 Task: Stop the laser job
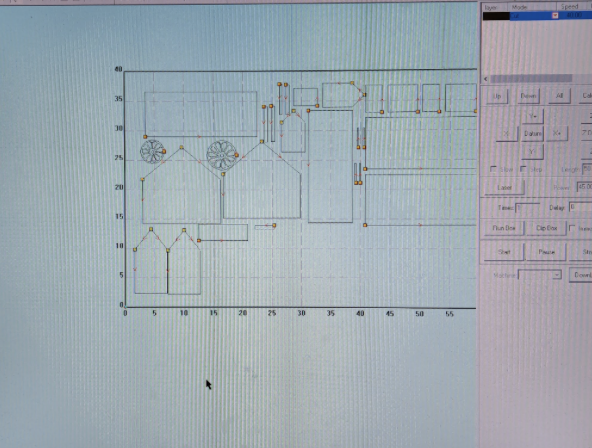581,251
